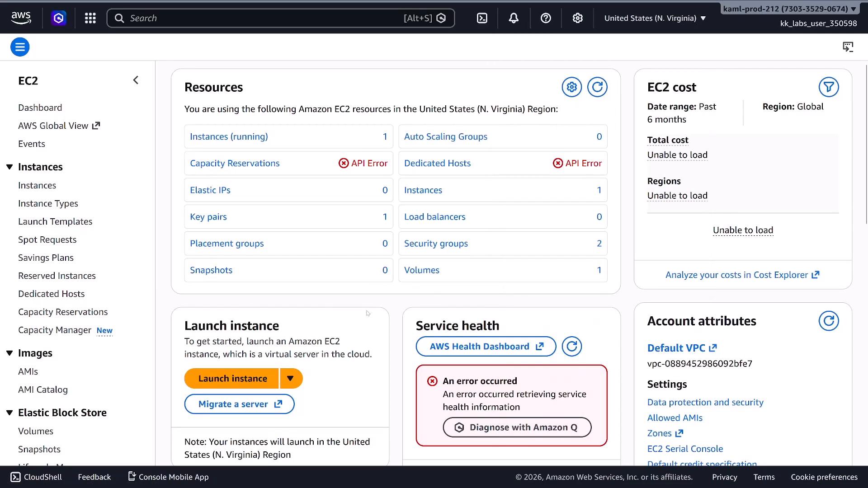868x488 pixels.
Task: Open the EC2 cost filter icon
Action: coord(829,87)
